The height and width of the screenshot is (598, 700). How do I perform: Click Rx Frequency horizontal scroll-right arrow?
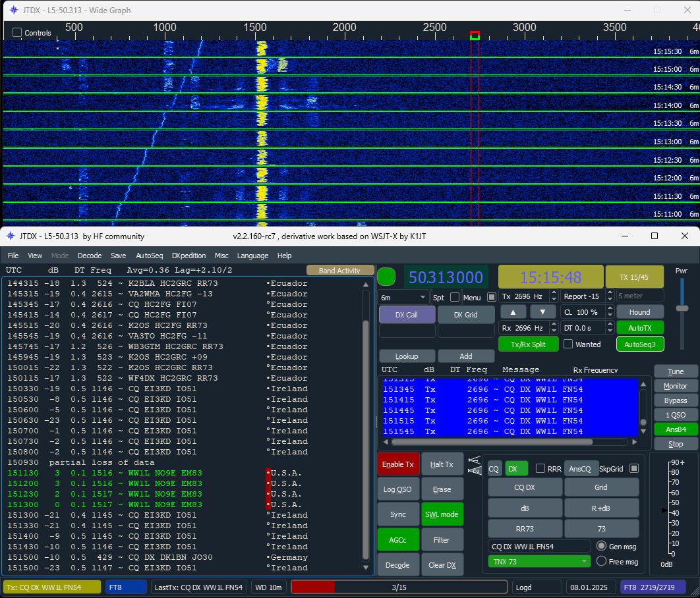[x=634, y=442]
